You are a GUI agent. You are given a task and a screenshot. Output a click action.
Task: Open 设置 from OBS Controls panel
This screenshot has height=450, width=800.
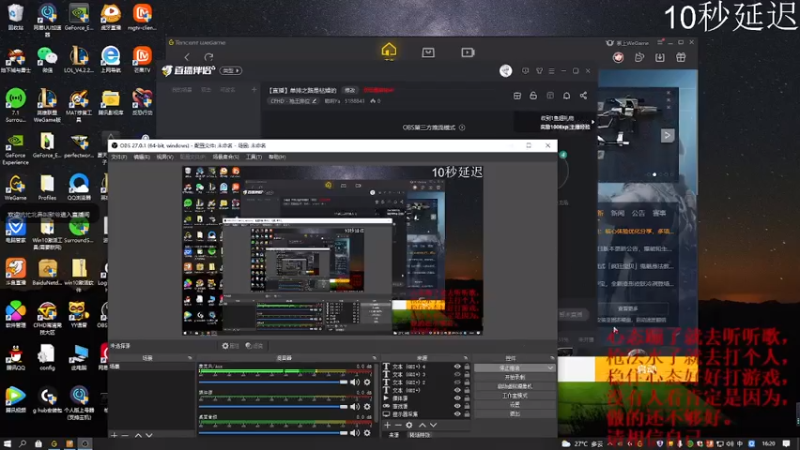click(x=514, y=404)
